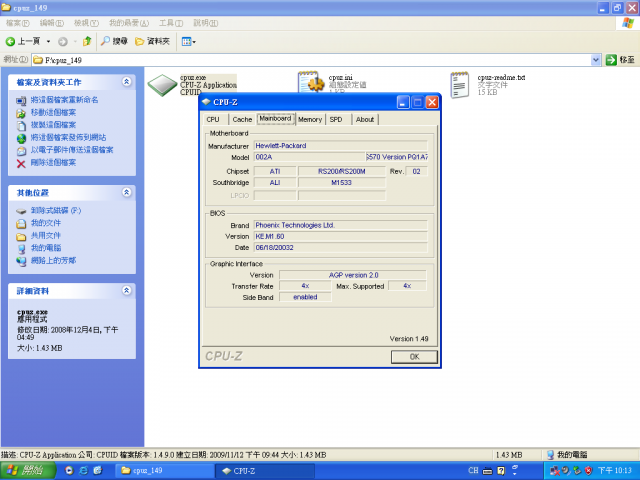
Task: Click the Forward arrow icon in Explorer toolbar
Action: [x=62, y=41]
